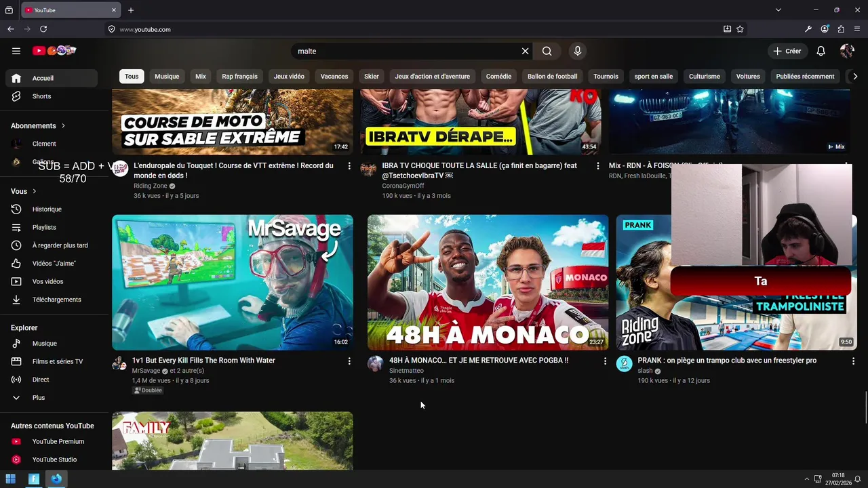Open the Clement channel subscription
This screenshot has width=868, height=488.
[x=52, y=144]
